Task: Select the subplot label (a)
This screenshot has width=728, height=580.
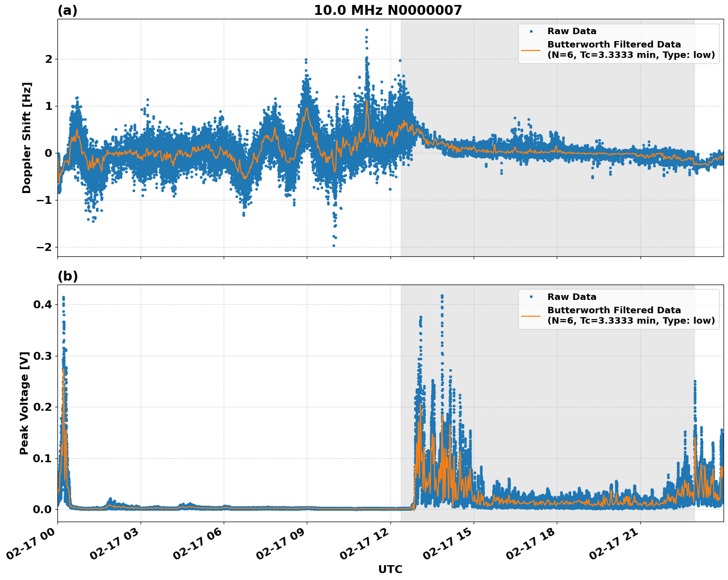Action: coord(67,9)
